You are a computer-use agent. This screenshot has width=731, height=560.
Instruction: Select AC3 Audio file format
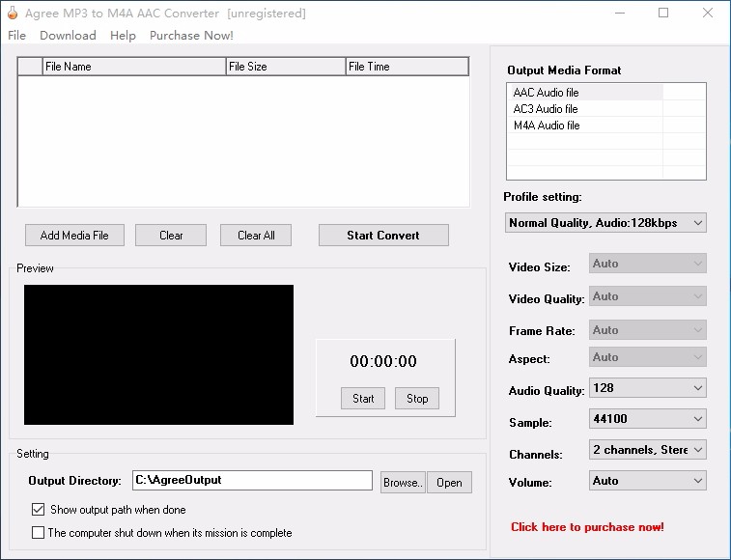[585, 109]
